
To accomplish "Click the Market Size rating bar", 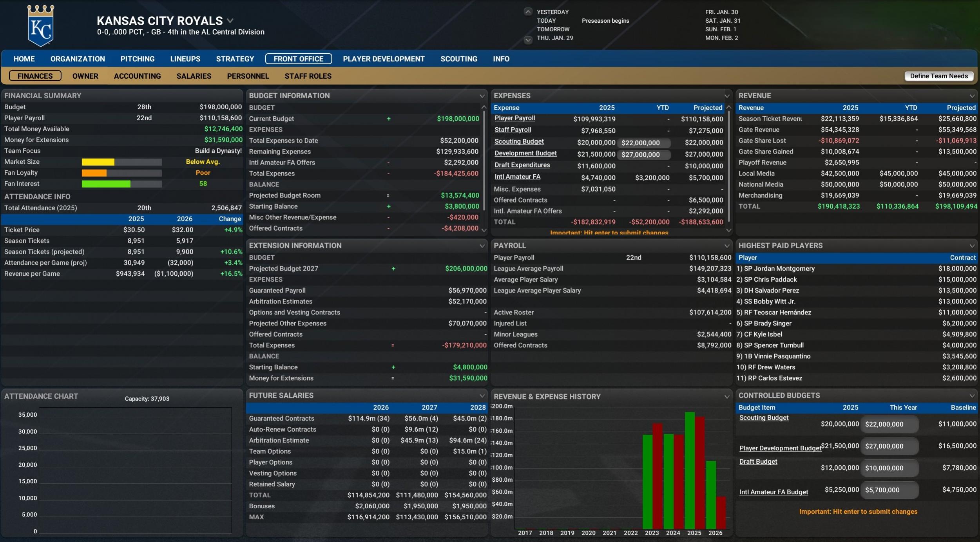I will coord(121,162).
